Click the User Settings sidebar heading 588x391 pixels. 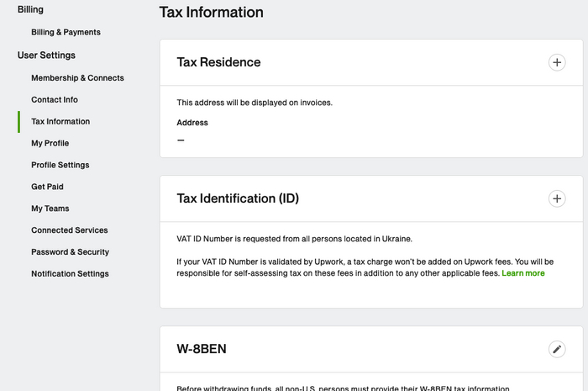click(x=46, y=55)
